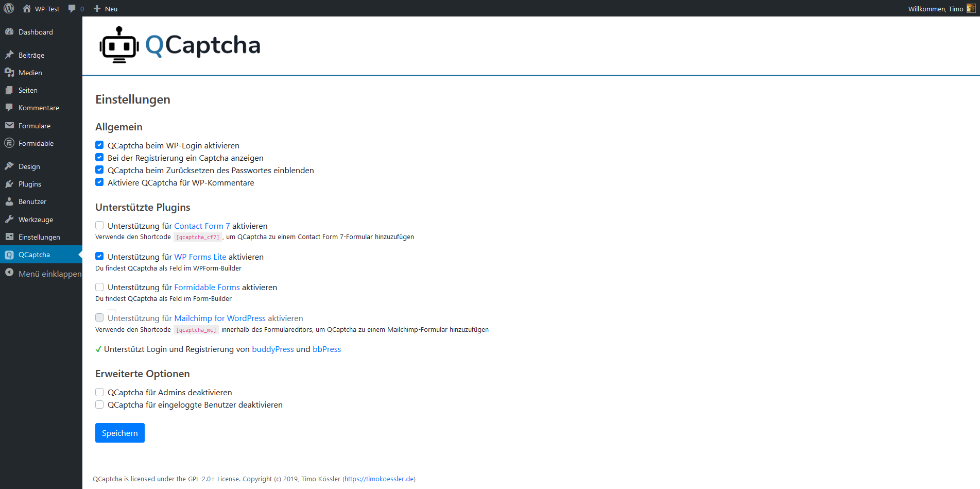This screenshot has height=489, width=980.
Task: Click the Erweiterte Optionen section heading
Action: click(x=143, y=374)
